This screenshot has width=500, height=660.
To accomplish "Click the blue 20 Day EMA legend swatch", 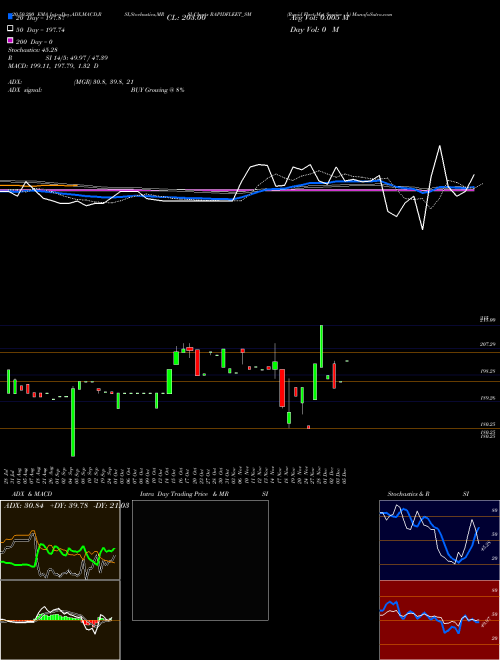I will point(11,17).
